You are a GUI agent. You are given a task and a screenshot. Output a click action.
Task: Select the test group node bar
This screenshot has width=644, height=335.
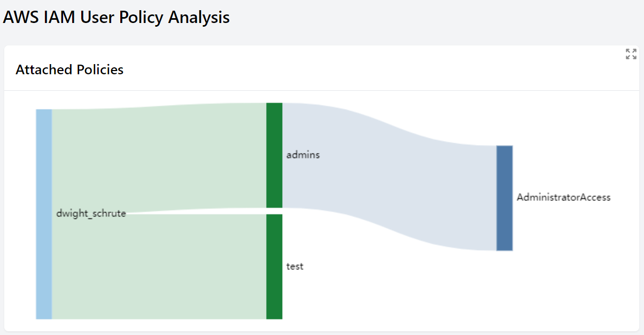(x=274, y=267)
